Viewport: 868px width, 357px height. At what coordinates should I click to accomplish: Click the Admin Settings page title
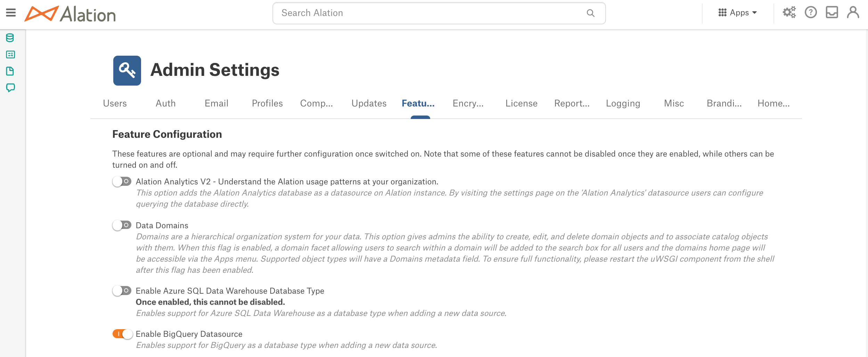215,70
